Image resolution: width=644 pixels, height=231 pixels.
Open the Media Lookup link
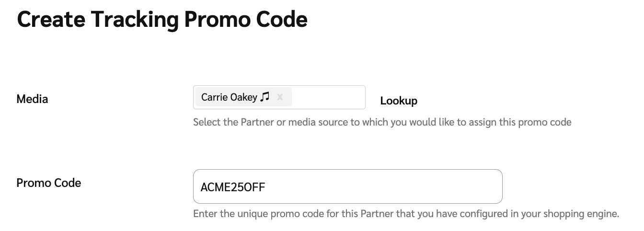pos(398,101)
